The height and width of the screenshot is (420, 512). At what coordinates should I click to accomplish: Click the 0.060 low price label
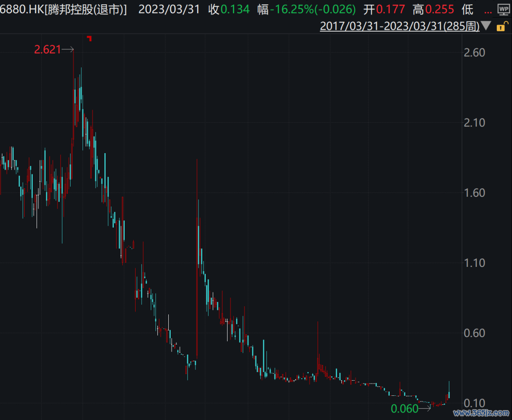pyautogui.click(x=404, y=409)
